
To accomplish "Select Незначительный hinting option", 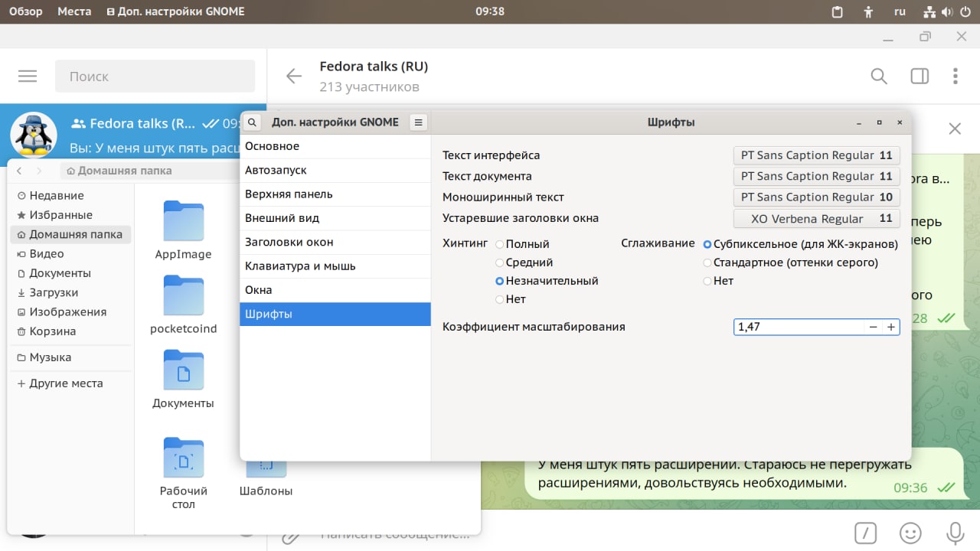I will tap(547, 281).
